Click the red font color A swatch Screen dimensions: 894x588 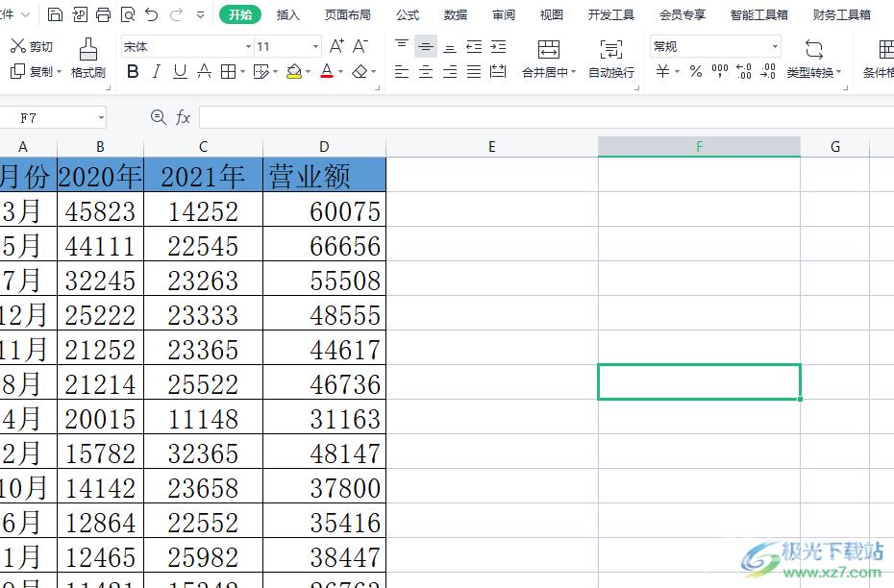[x=327, y=71]
